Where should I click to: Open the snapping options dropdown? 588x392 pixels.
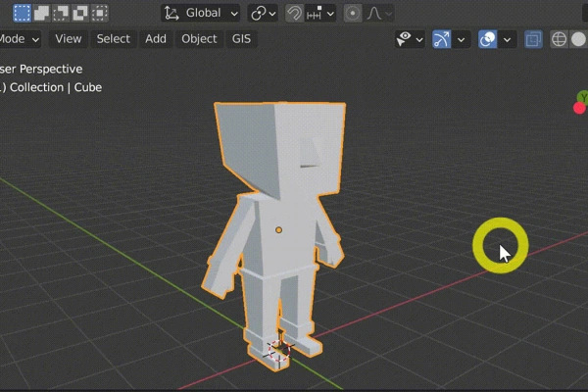(x=319, y=14)
